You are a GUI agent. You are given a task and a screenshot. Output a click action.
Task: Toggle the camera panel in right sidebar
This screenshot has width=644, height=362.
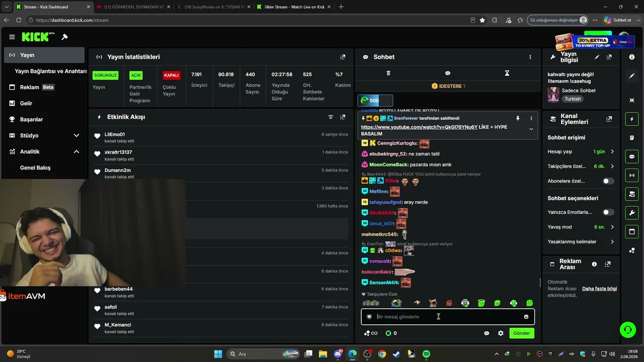coord(632,194)
